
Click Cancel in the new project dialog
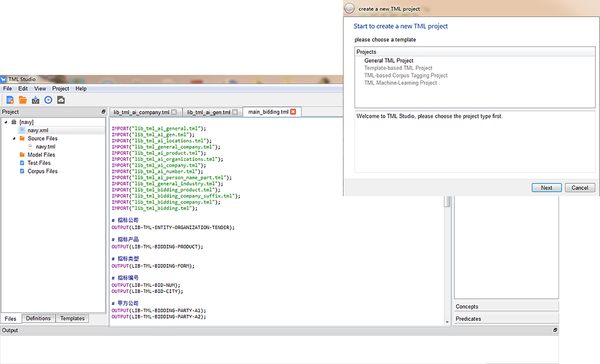[x=580, y=188]
